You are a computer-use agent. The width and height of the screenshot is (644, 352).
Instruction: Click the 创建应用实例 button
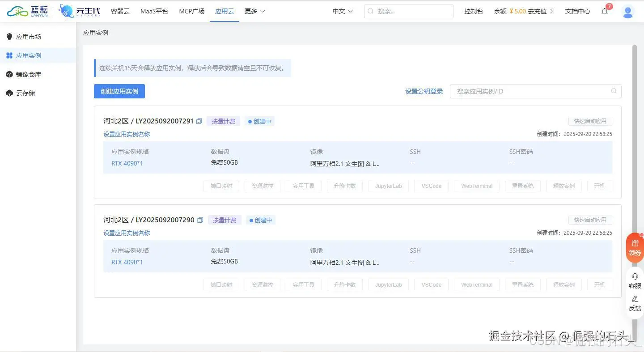click(119, 91)
